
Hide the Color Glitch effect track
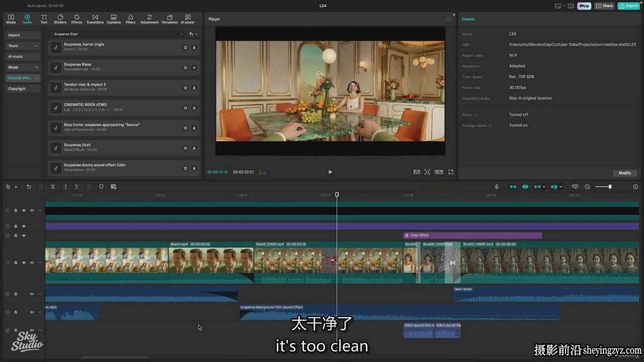[x=24, y=235]
